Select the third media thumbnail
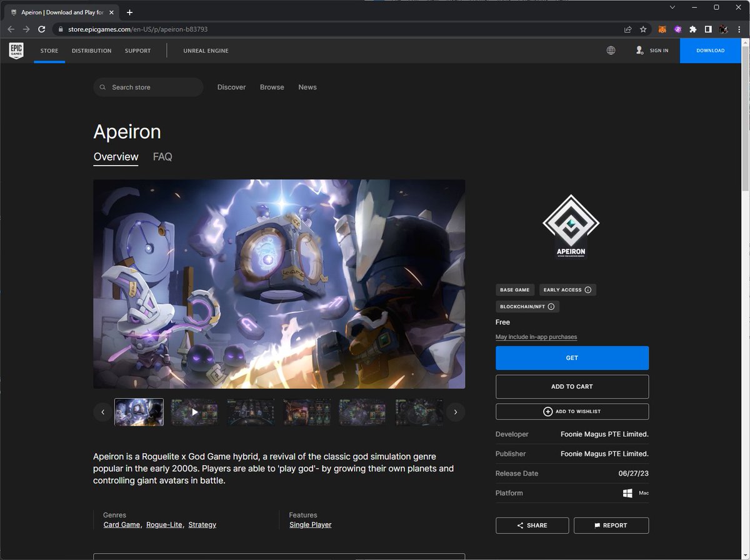This screenshot has height=560, width=750. 251,412
